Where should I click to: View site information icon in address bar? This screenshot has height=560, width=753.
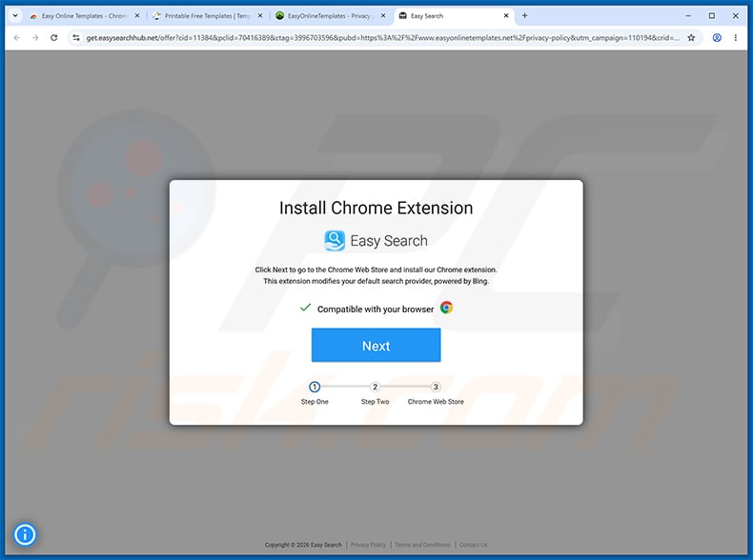tap(76, 37)
